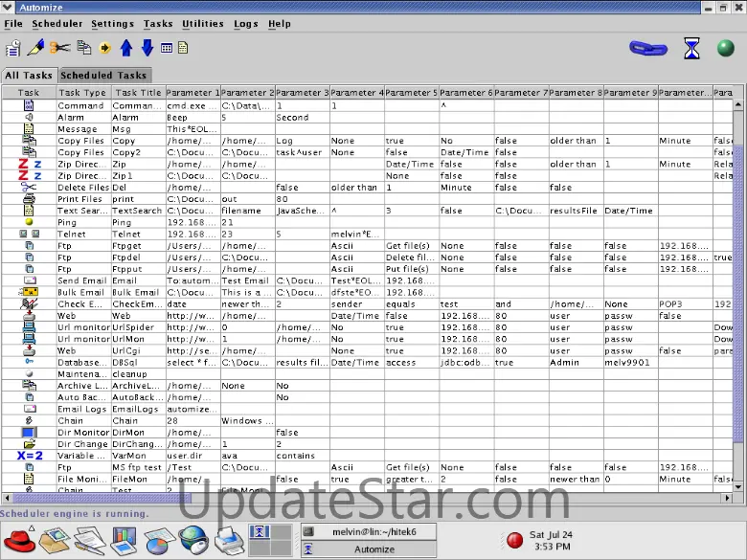Sort by the Task Type column header
Screen dimensions: 747x560
(82, 93)
